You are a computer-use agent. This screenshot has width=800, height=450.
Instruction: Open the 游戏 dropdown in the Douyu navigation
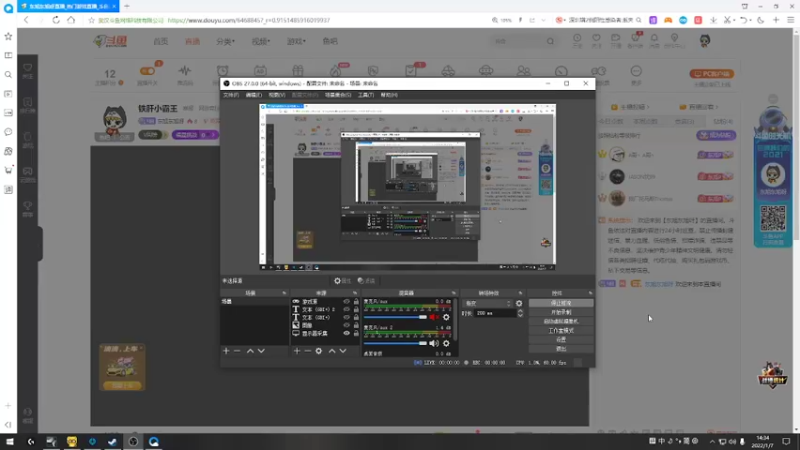click(x=296, y=41)
